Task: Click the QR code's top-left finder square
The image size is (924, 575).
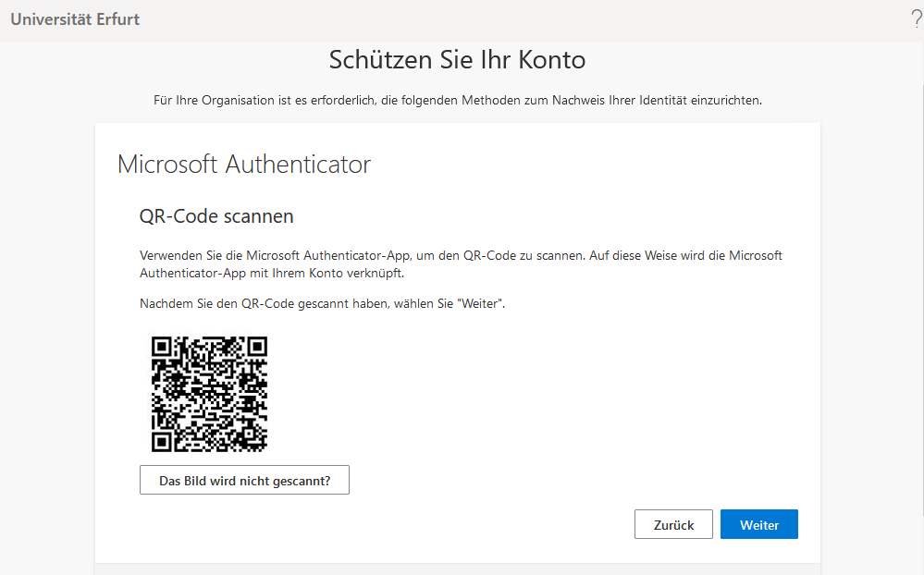Action: pyautogui.click(x=162, y=347)
